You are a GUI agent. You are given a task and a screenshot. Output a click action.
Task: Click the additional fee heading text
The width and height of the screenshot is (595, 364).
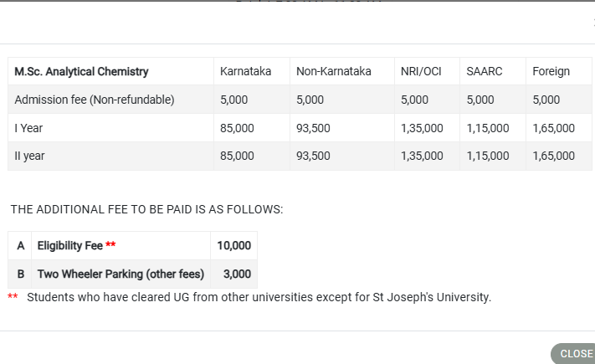[x=146, y=209]
